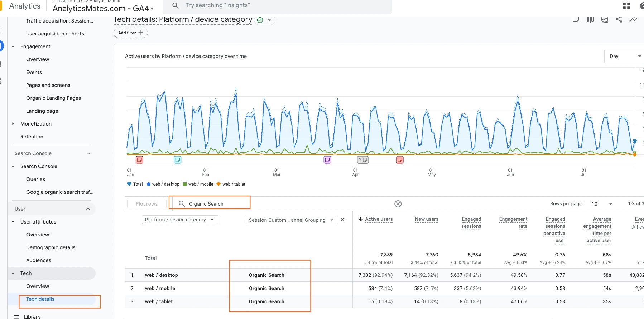Click the sort arrow beside Active users

361,219
